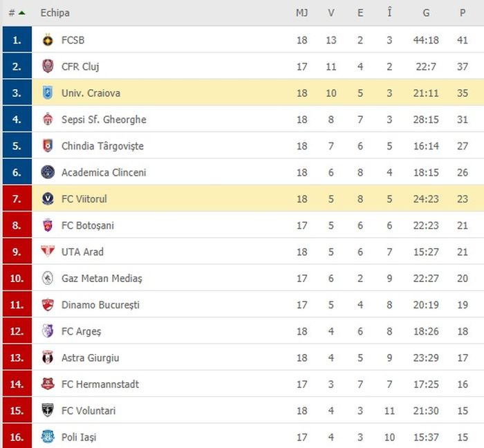Click the FC Viitorul club logo
Image resolution: width=484 pixels, height=448 pixels.
48,199
